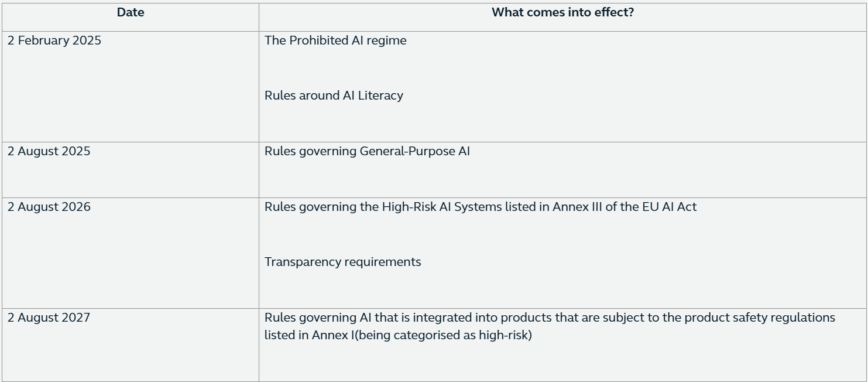Click "Annex I" in the 2027 row
The height and width of the screenshot is (382, 868).
[334, 336]
